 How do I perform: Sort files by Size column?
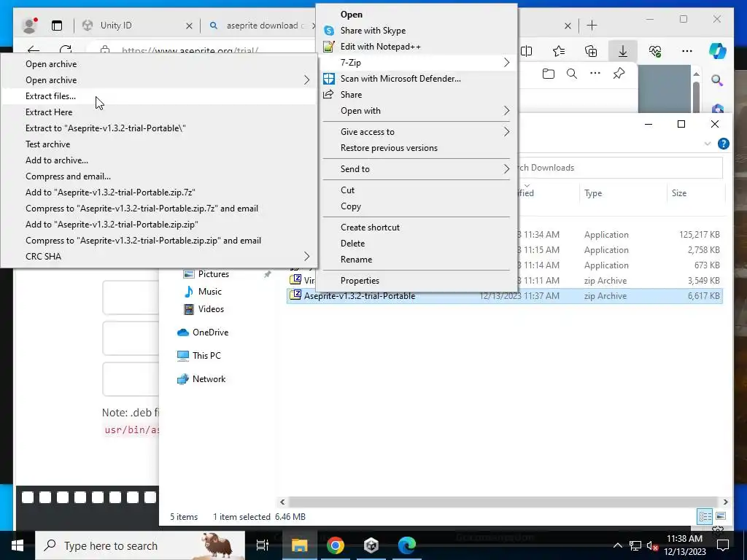tap(696, 192)
